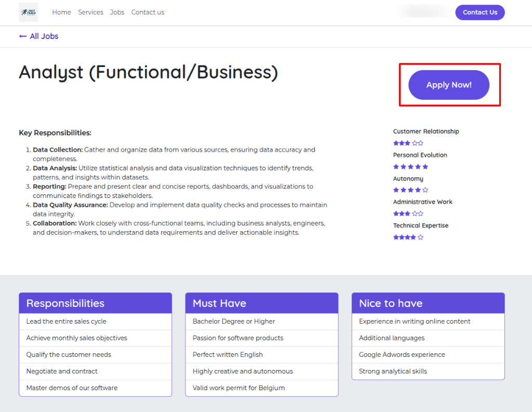Open the Contact us navigation link
This screenshot has width=532, height=412.
[148, 12]
